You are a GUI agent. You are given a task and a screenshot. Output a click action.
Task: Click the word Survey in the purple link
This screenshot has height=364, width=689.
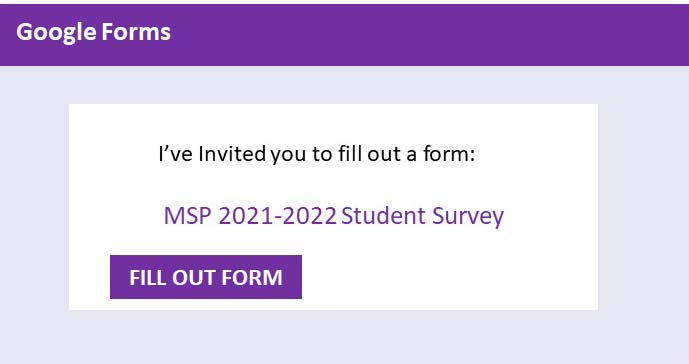coord(468,217)
